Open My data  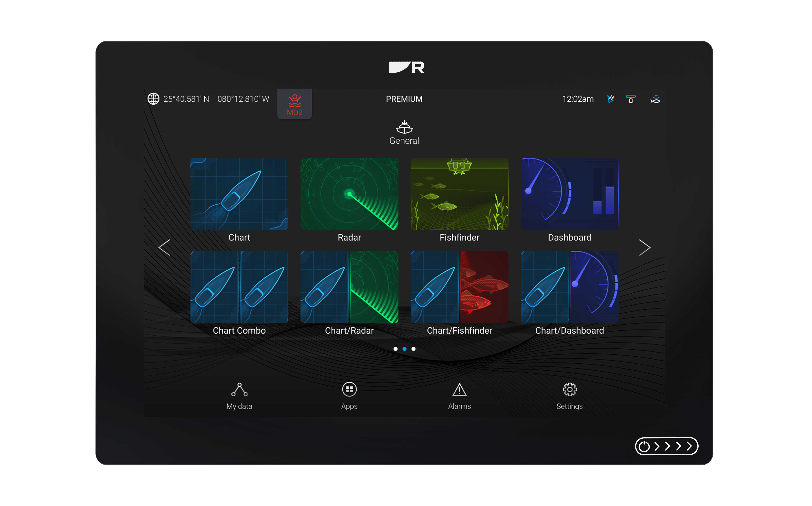point(239,396)
